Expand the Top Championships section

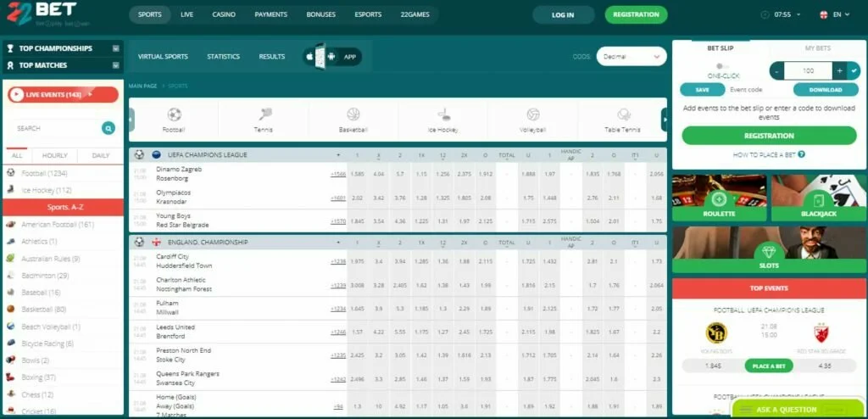point(115,48)
